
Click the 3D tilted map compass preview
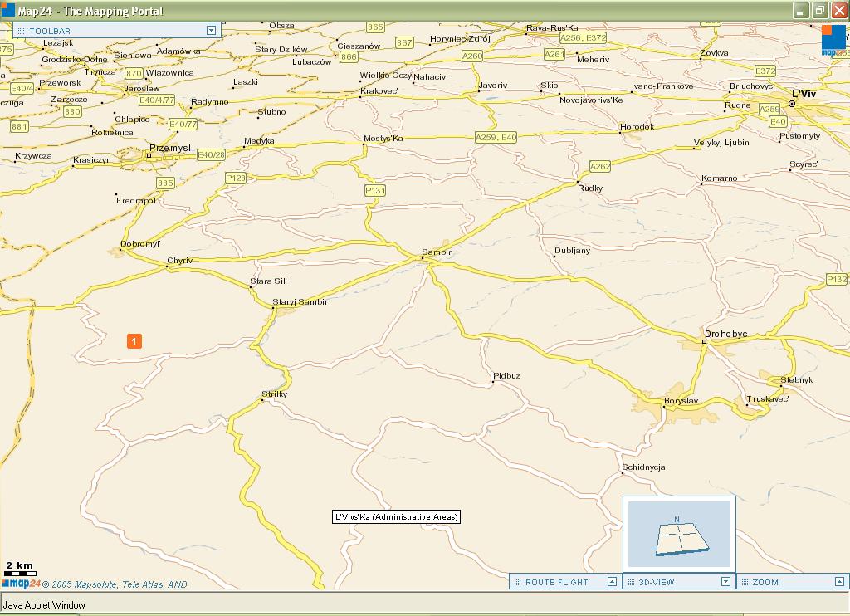(x=679, y=535)
